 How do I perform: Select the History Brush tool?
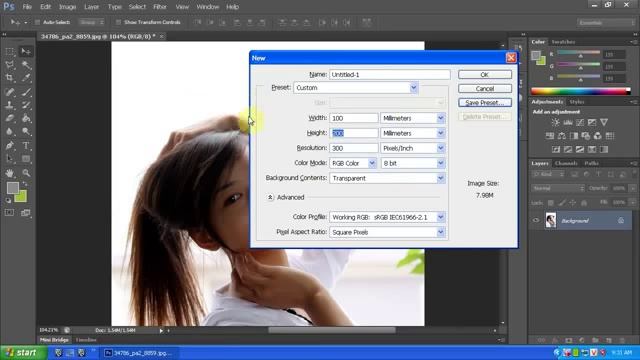tap(26, 105)
